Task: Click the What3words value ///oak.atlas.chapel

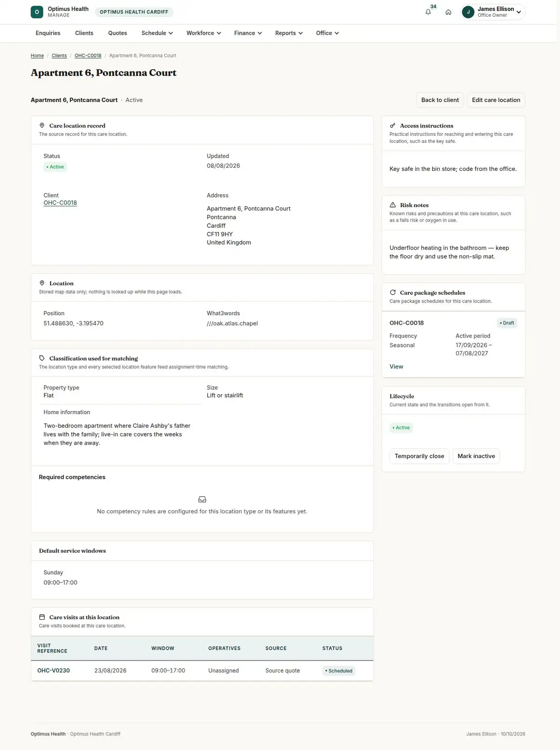Action: tap(232, 323)
